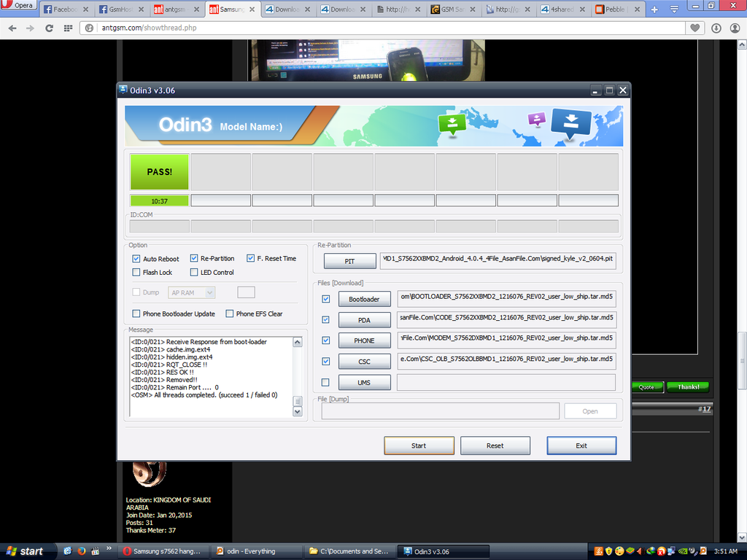Tick the UMS file checkbox
Viewport: 747px width, 560px height.
325,382
